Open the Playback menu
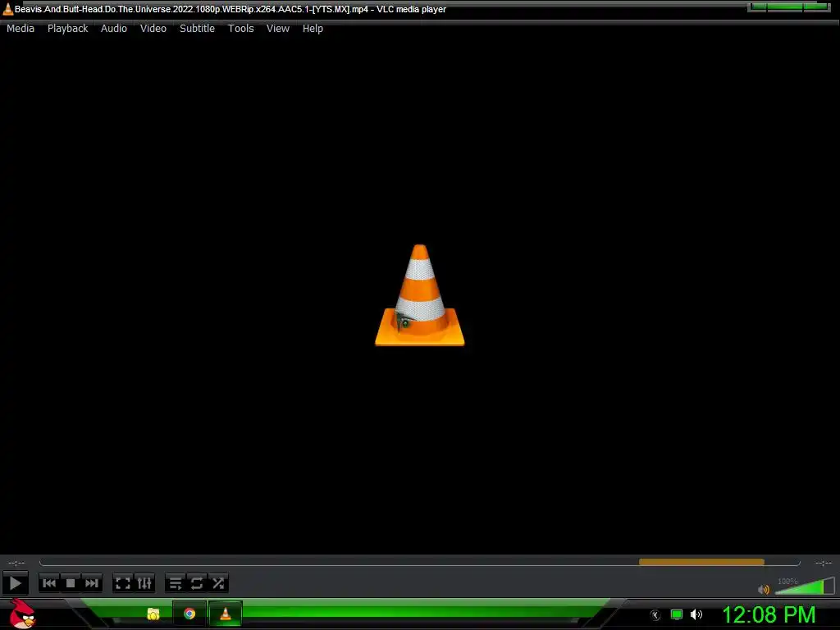Viewport: 840px width, 630px height. (67, 29)
